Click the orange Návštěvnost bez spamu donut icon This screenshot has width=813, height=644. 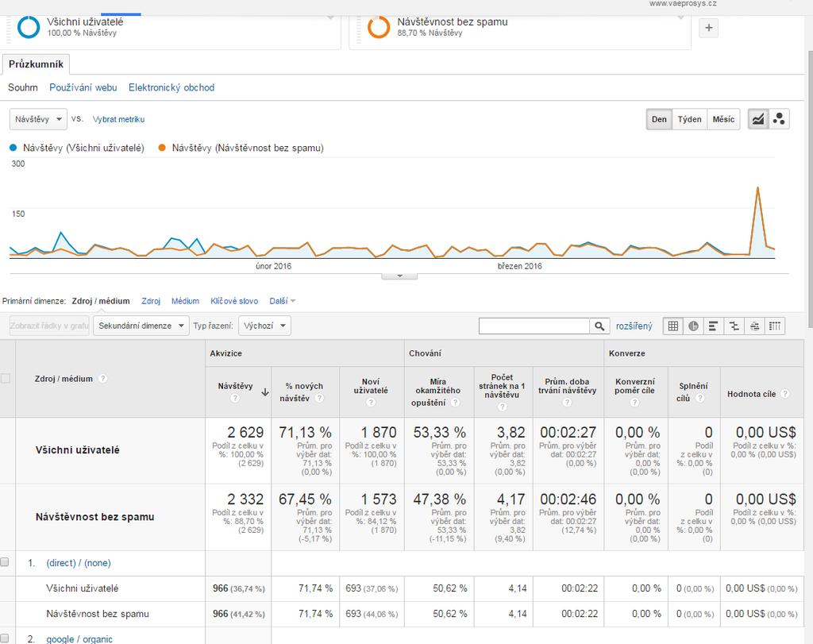tap(379, 27)
